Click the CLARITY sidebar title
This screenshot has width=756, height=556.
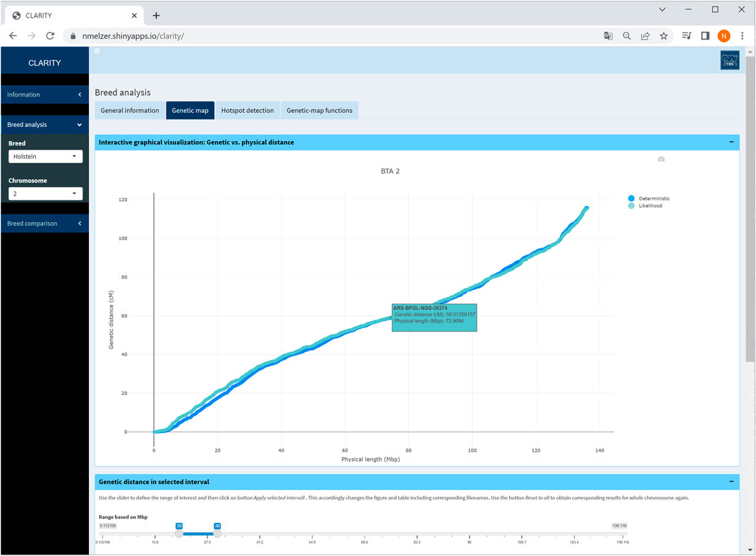click(x=44, y=63)
